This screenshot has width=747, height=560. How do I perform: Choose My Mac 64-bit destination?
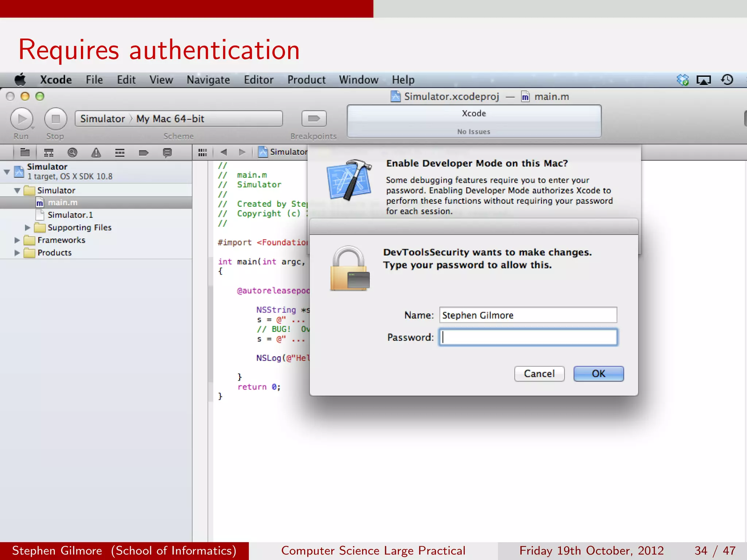click(170, 119)
